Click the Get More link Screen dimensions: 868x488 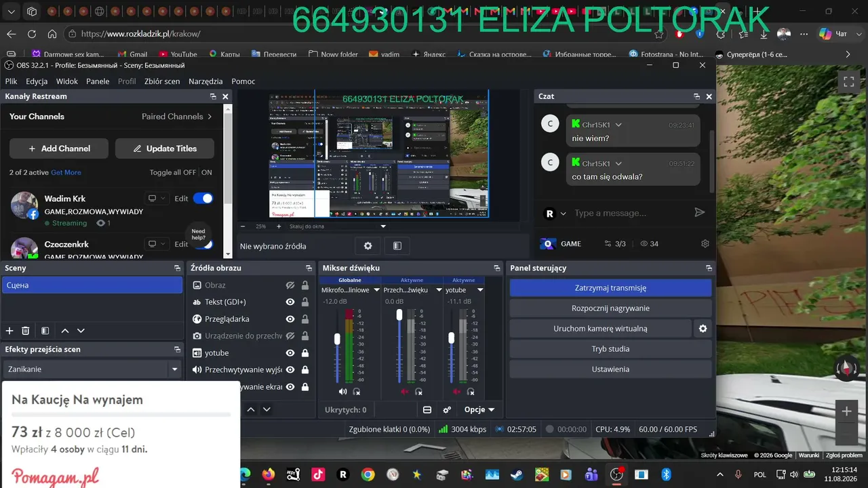coord(66,173)
